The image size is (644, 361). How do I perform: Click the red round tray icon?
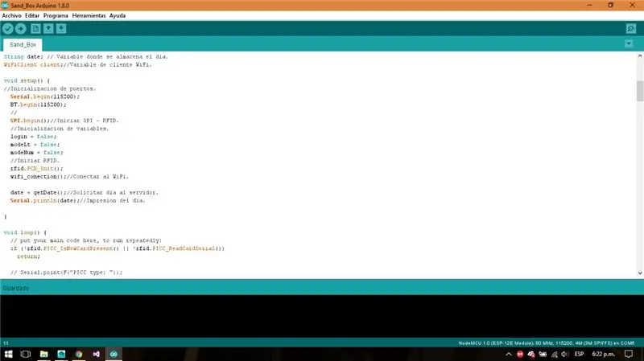[x=520, y=354]
